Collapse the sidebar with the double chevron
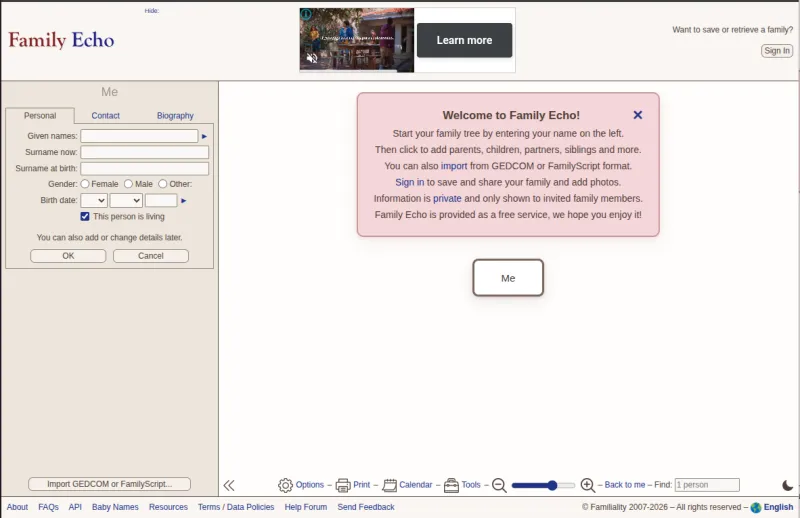800x518 pixels. click(229, 485)
